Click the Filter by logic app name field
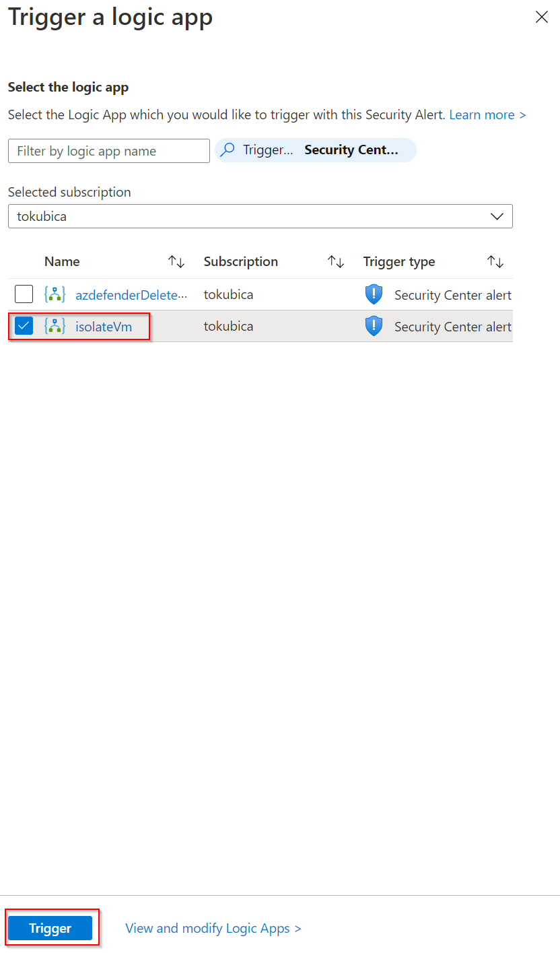This screenshot has height=953, width=560. pos(109,151)
